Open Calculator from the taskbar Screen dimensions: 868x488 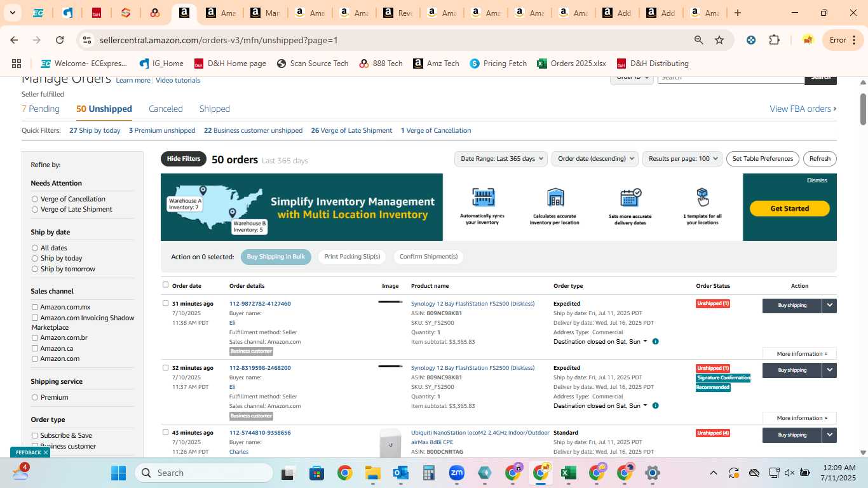coord(428,473)
